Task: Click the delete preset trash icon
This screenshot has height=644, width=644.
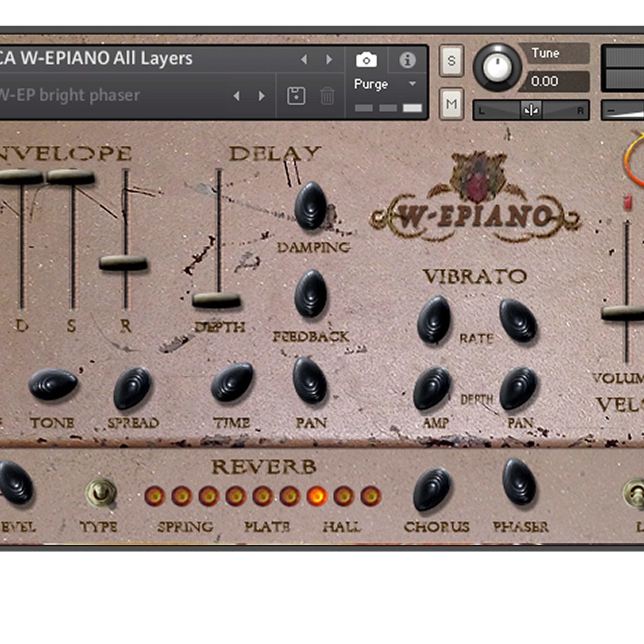Action: tap(327, 96)
